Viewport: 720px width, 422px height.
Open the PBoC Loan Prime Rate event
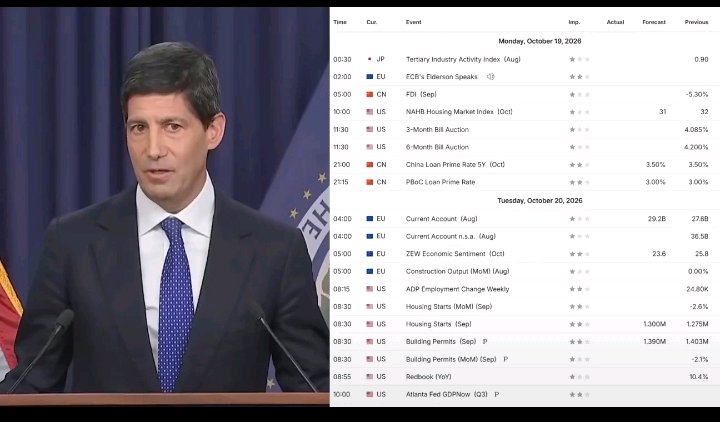coord(440,182)
